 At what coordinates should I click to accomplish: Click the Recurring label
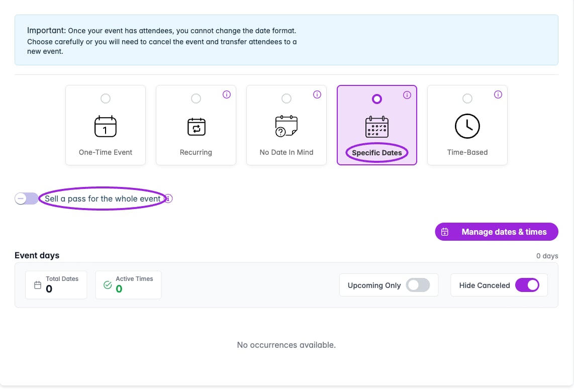(x=196, y=152)
